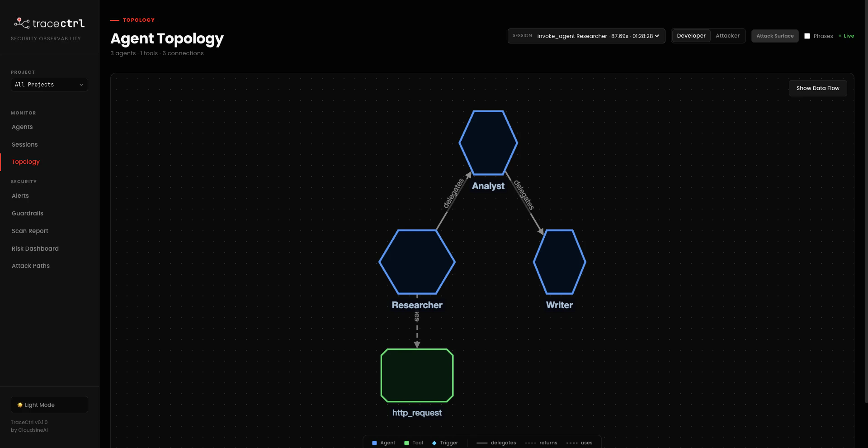Click the http_request node label
This screenshot has height=448, width=868.
417,413
